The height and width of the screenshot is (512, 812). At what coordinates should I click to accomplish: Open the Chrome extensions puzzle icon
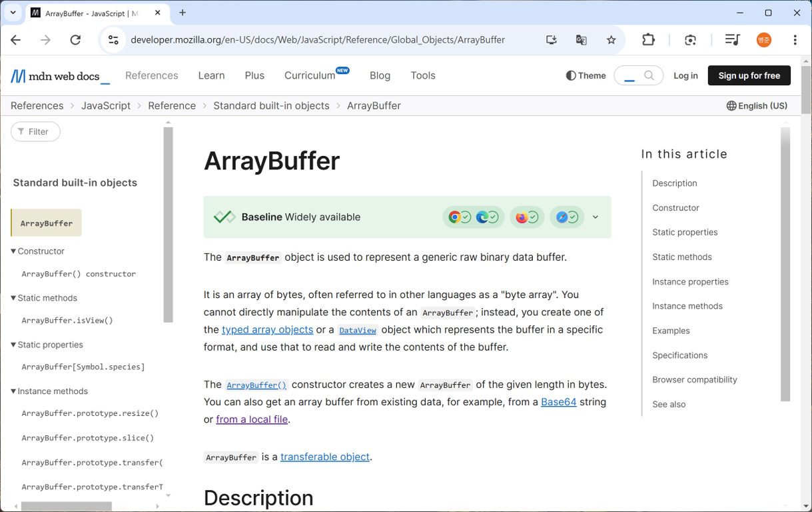click(x=648, y=40)
